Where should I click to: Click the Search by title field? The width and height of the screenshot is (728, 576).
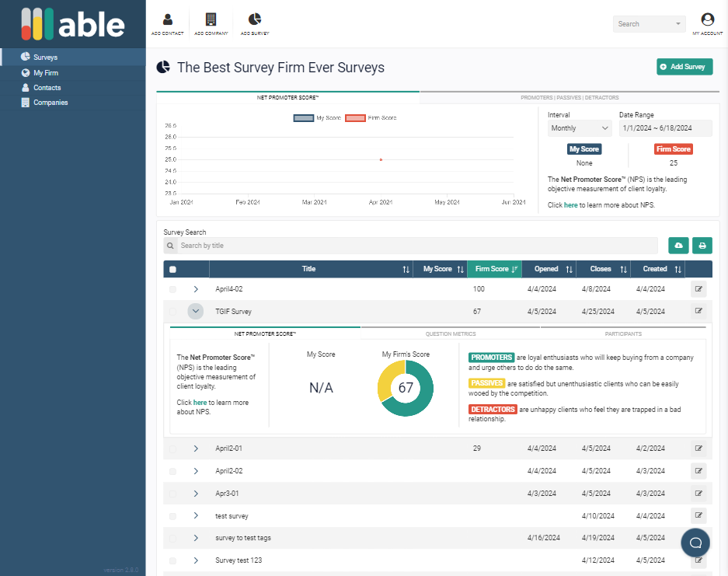coord(416,246)
